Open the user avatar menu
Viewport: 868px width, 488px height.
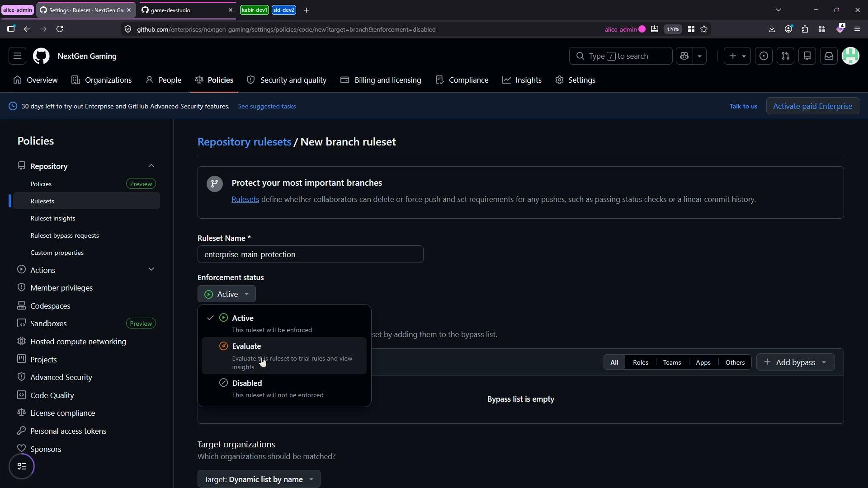pos(851,56)
